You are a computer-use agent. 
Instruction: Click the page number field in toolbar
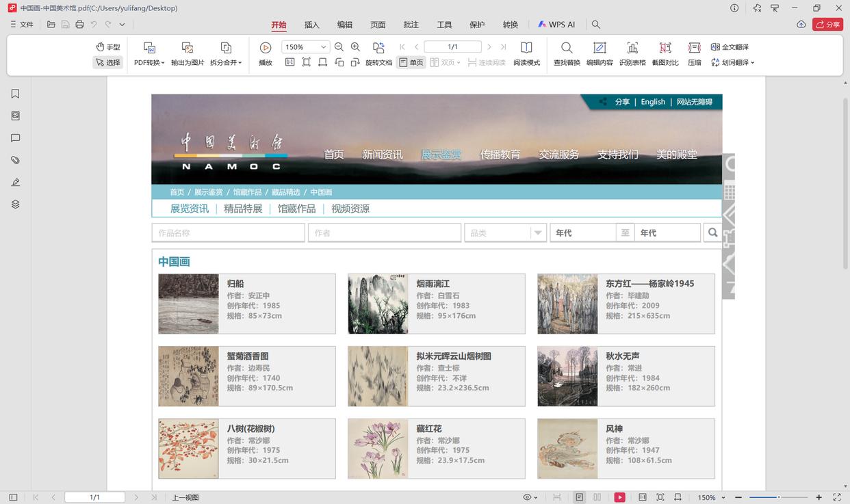coord(452,47)
